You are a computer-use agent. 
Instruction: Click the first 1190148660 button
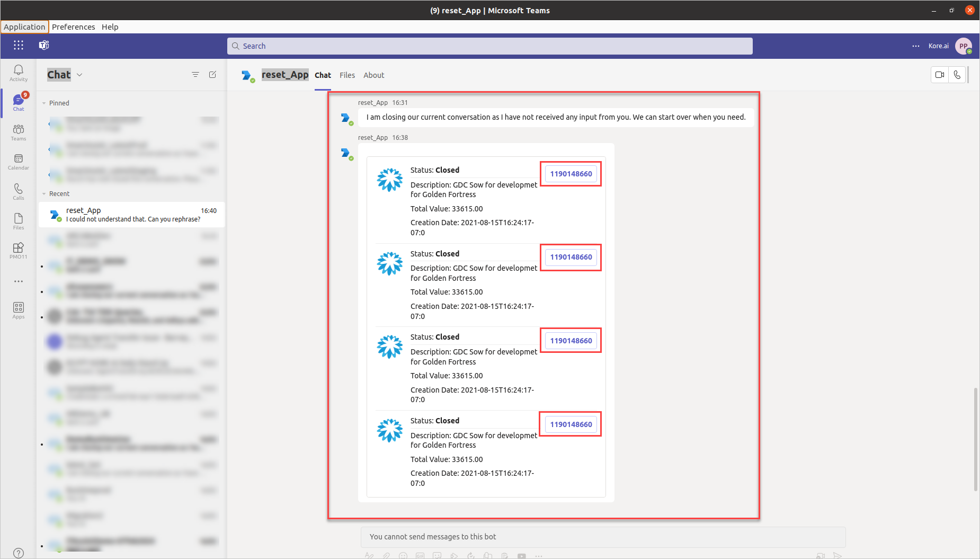click(x=571, y=174)
